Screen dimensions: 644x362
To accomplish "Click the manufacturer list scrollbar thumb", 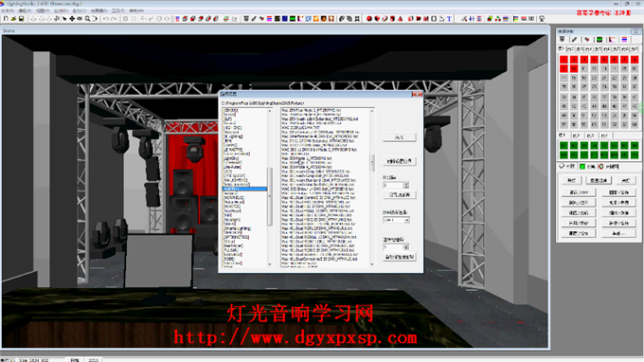I will 270,196.
